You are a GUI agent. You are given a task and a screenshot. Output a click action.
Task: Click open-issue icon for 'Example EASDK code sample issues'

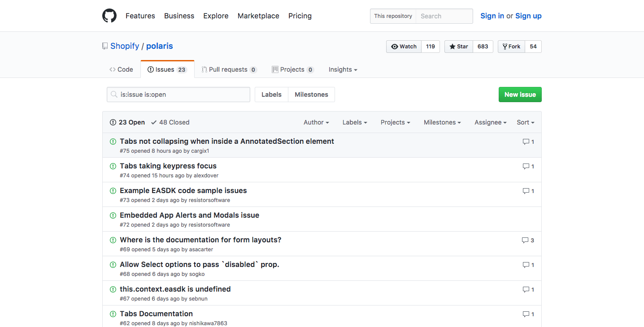pyautogui.click(x=113, y=191)
